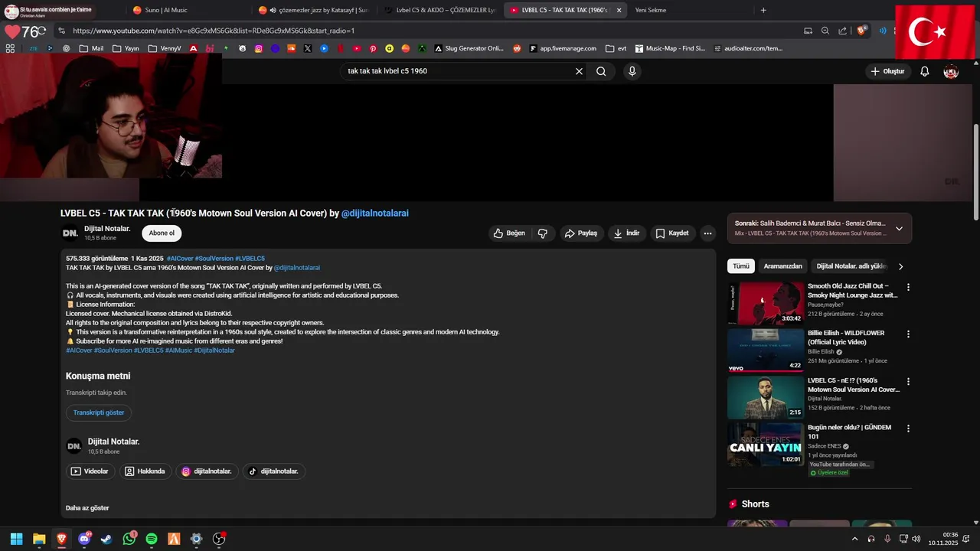The image size is (980, 551).
Task: Subscribe using the Abone ol button
Action: (x=162, y=233)
